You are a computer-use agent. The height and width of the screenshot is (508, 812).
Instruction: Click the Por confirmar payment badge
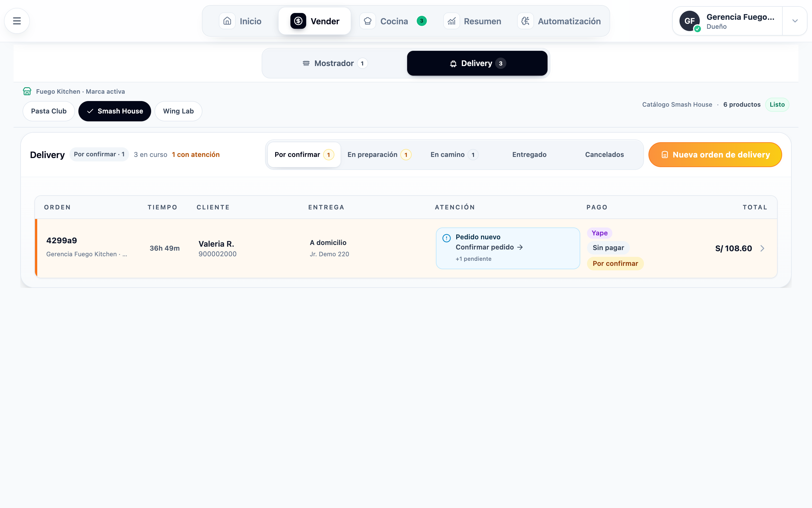point(615,263)
